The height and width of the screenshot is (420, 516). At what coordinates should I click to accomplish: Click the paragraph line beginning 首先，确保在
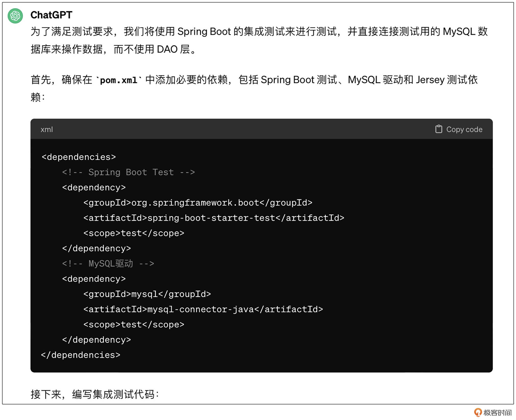(x=254, y=80)
